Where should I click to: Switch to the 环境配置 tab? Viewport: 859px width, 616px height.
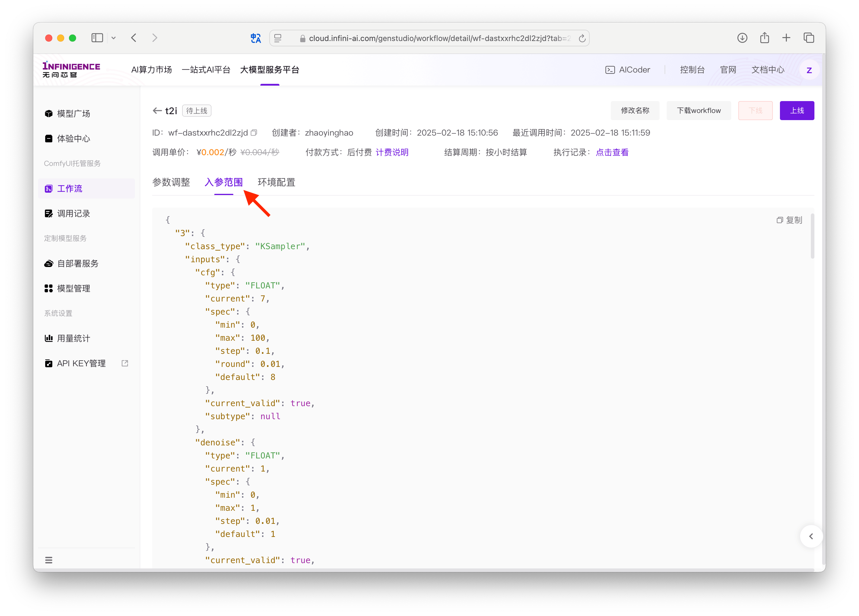coord(276,182)
